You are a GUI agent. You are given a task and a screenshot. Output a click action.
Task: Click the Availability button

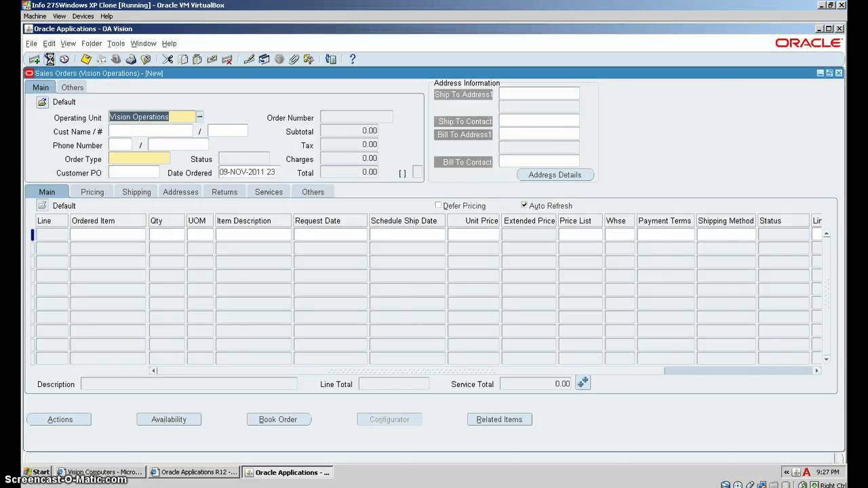click(169, 420)
